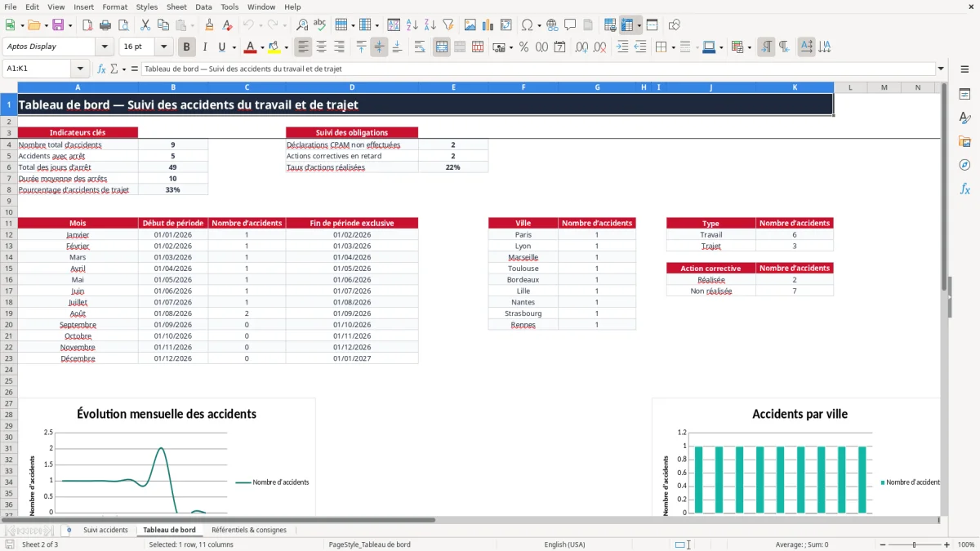The width and height of the screenshot is (980, 551).
Task: Clear direct formatting
Action: pos(228,25)
